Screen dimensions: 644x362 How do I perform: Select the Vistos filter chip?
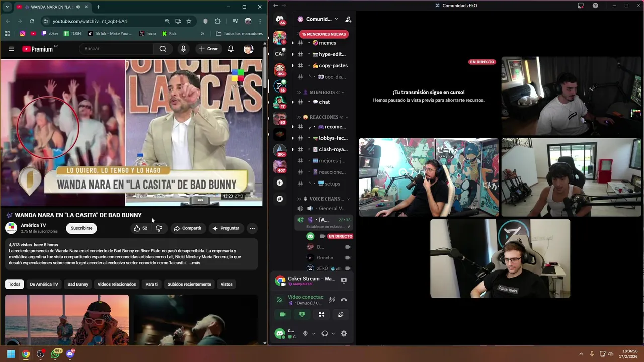(227, 284)
